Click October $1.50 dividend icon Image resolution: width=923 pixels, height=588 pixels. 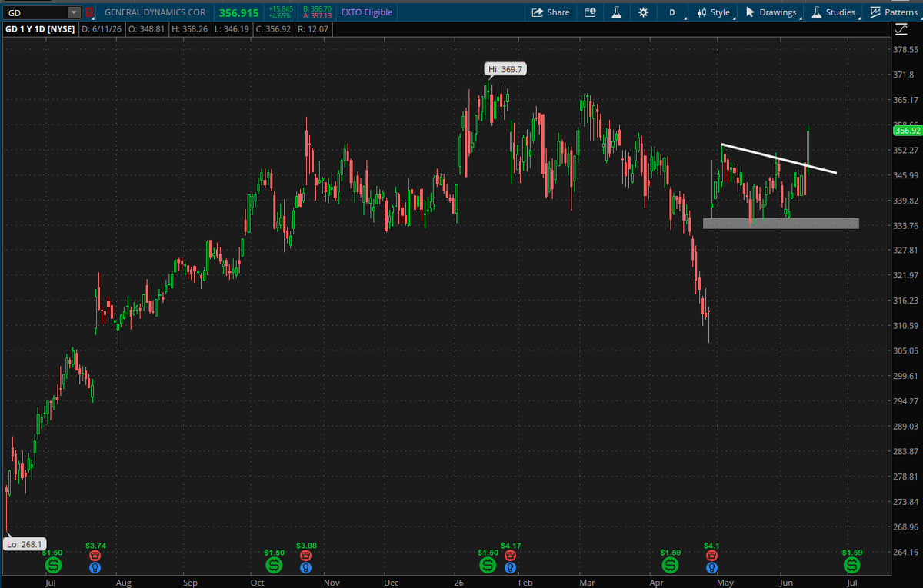click(x=274, y=566)
